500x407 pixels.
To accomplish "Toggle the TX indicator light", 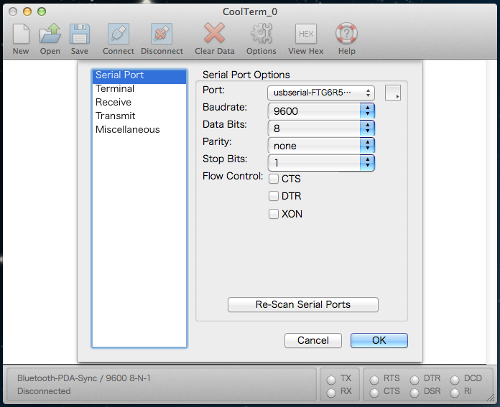I will click(331, 380).
